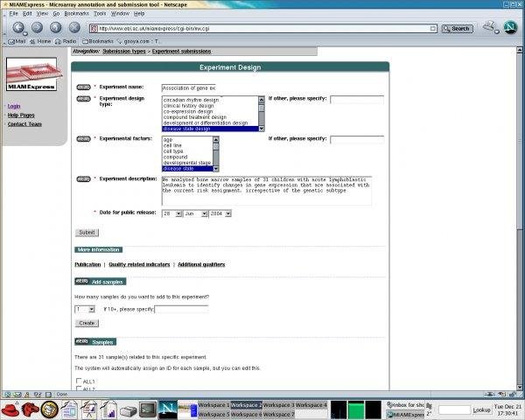This screenshot has width=525, height=420.
Task: Click the 'If 10+, please specify' input field
Action: pyautogui.click(x=181, y=309)
